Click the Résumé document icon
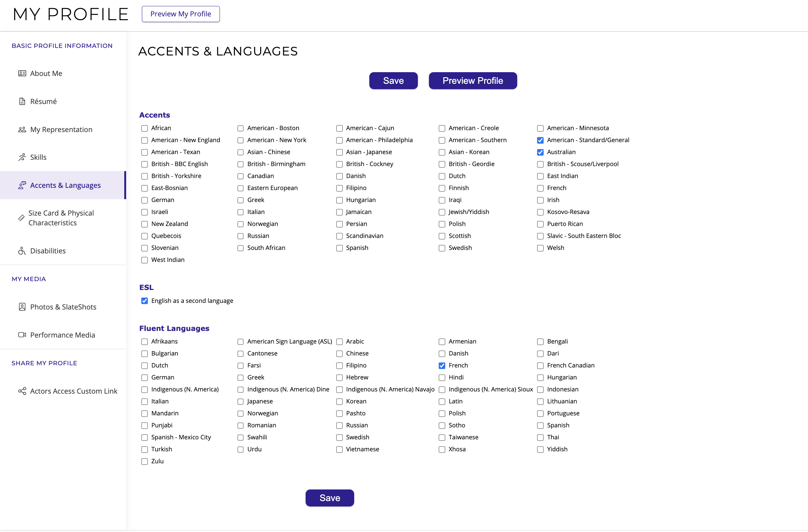 click(22, 101)
